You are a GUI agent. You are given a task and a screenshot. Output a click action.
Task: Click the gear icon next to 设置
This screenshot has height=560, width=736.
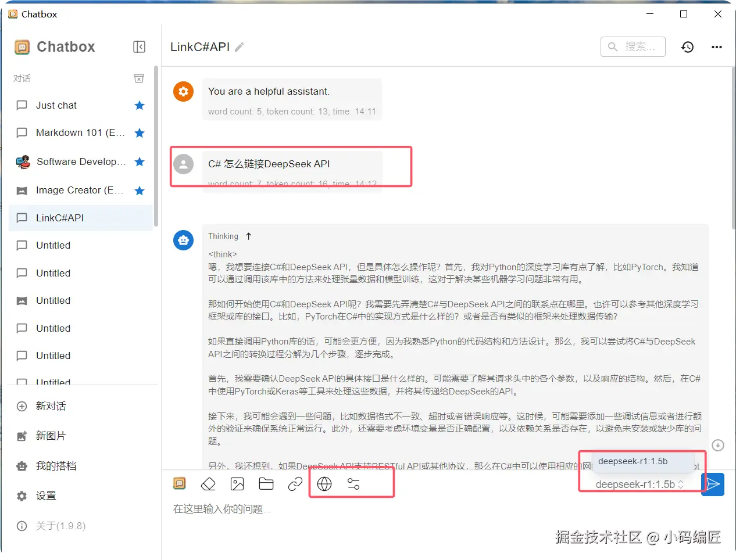(22, 496)
